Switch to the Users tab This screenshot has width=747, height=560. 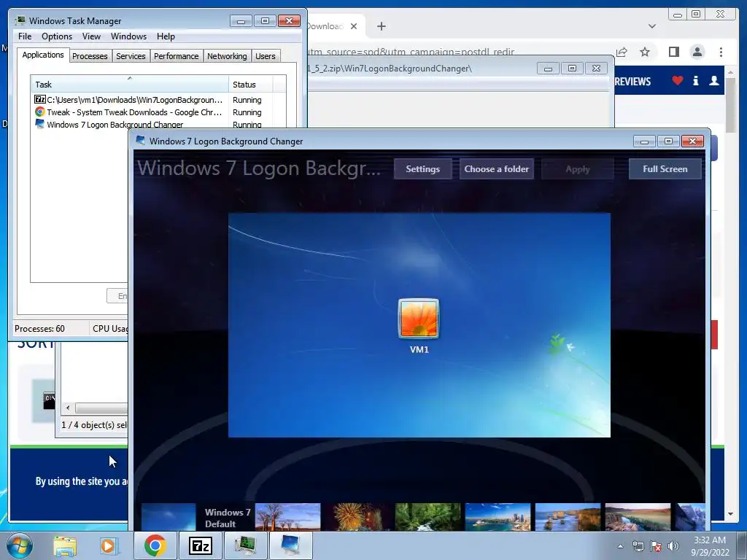pos(265,56)
